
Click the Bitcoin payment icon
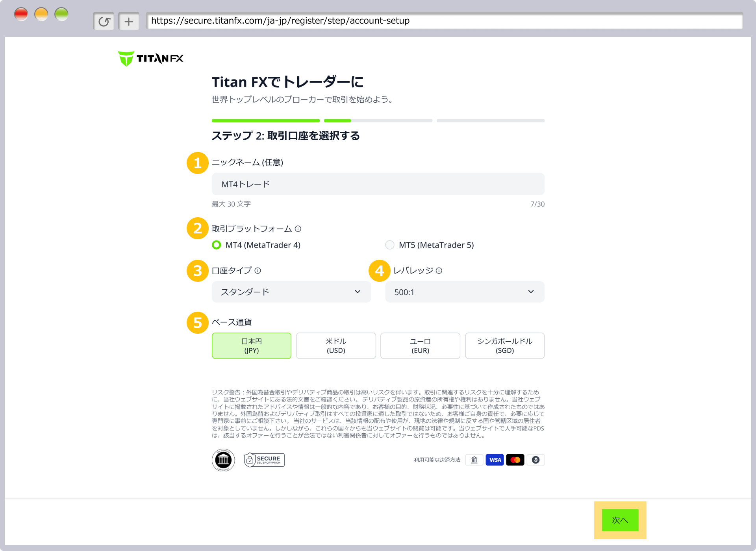(x=535, y=460)
